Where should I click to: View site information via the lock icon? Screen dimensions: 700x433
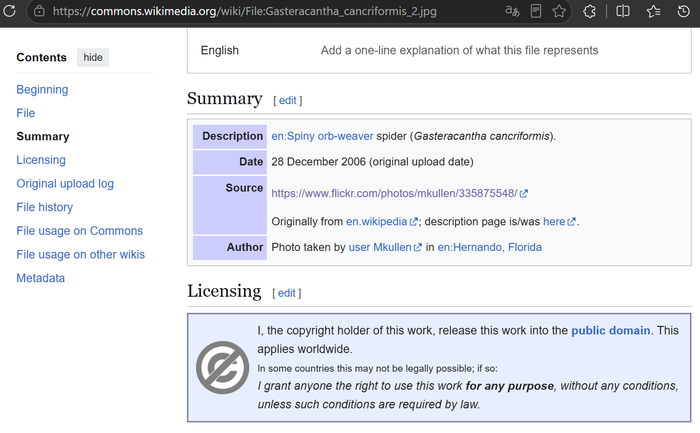(39, 11)
